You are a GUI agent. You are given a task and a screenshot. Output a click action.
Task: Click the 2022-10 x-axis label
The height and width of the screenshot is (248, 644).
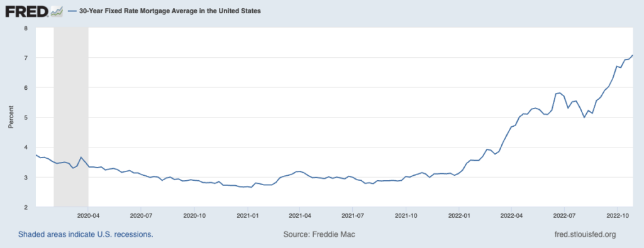[x=618, y=214]
